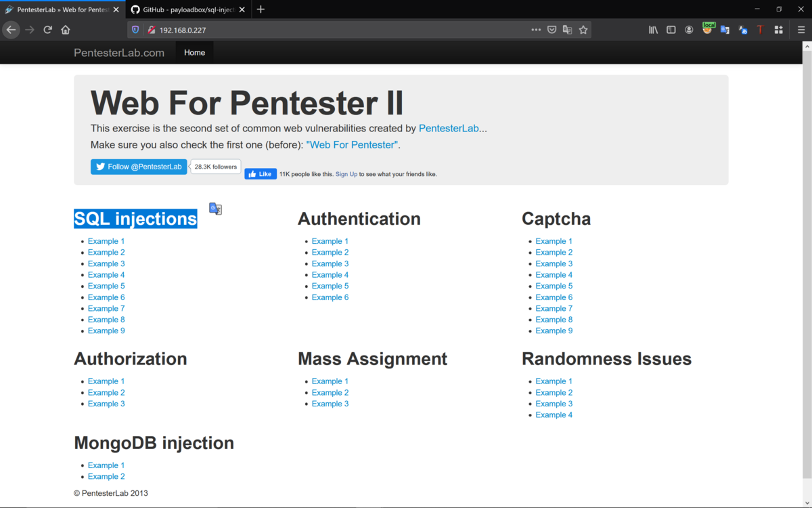812x508 pixels.
Task: Open Authentication Example 6
Action: click(x=330, y=297)
